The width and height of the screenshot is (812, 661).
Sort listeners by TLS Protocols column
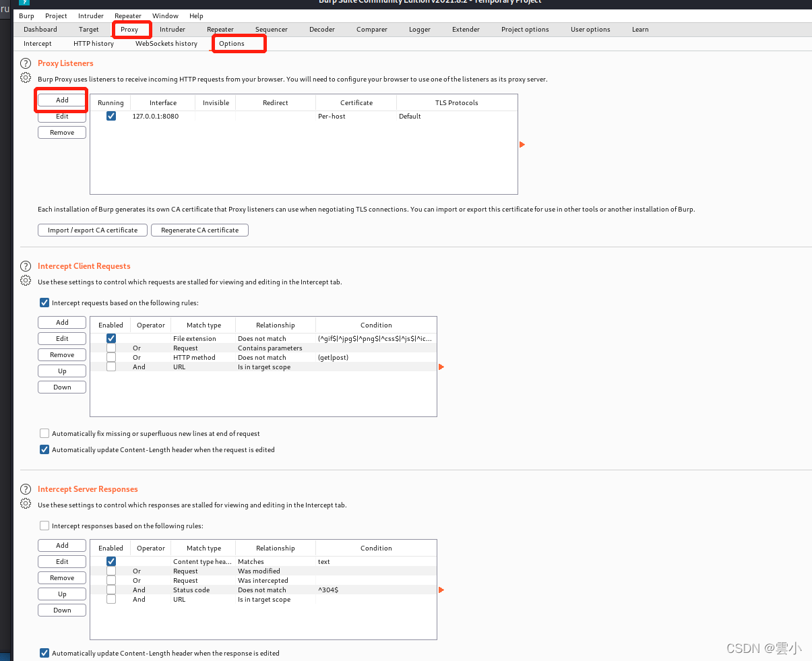click(x=457, y=102)
